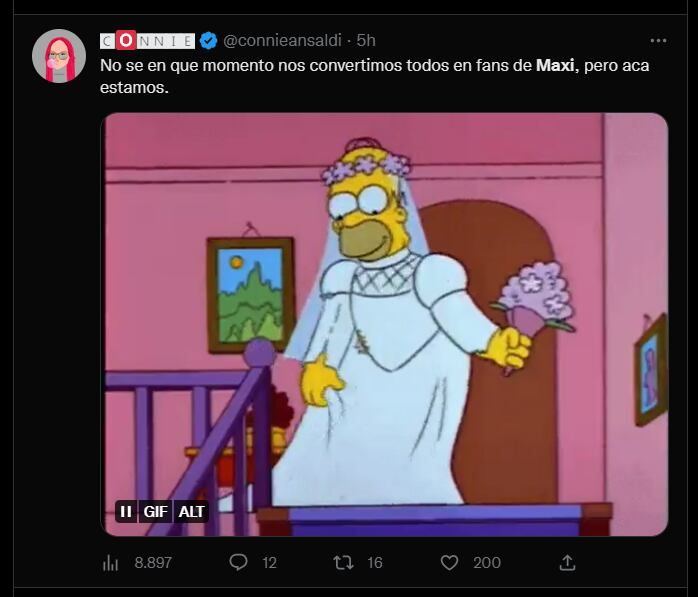Click the 12 replies count
The image size is (698, 597).
point(269,563)
